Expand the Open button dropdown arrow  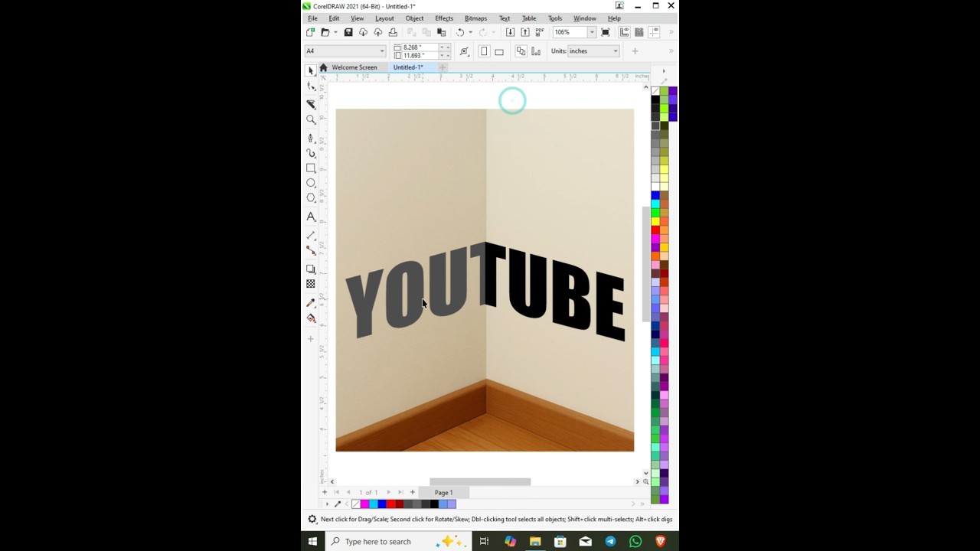click(335, 32)
